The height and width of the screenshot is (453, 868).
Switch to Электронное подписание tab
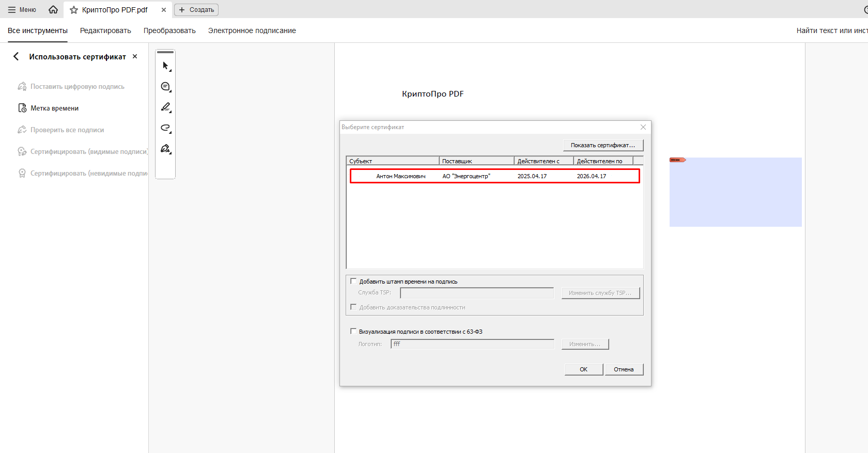coord(252,30)
